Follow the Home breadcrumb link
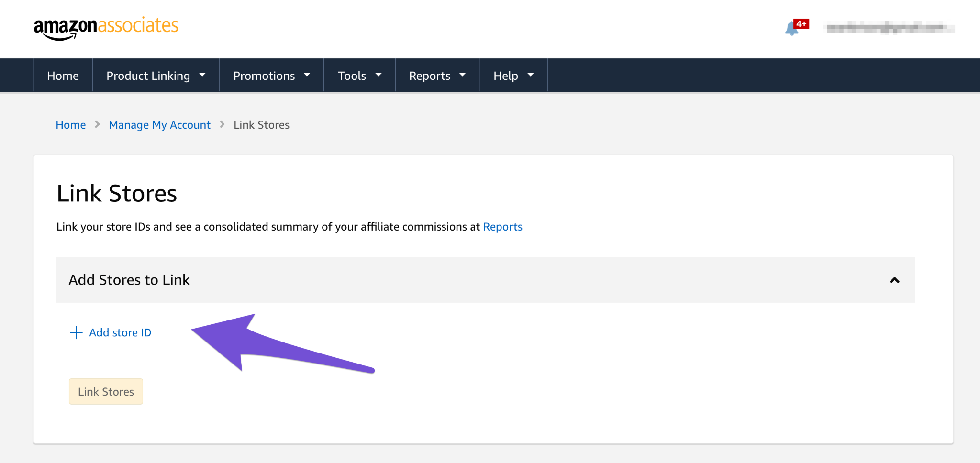Screen dimensions: 980x463 pyautogui.click(x=71, y=125)
